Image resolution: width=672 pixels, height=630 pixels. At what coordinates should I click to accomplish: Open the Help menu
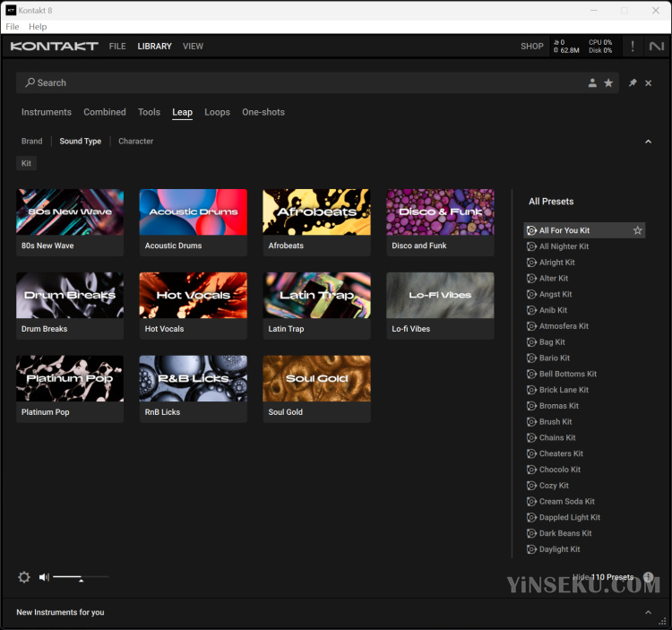pyautogui.click(x=38, y=27)
